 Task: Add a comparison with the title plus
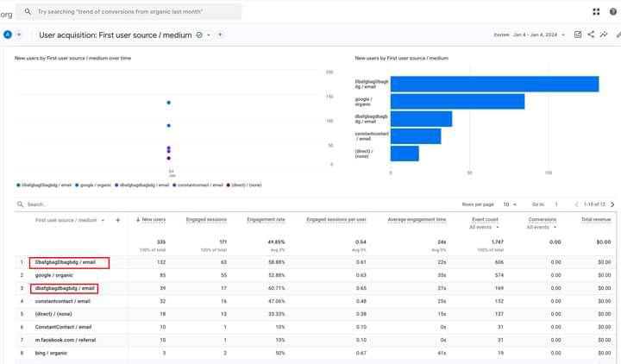pyautogui.click(x=220, y=35)
